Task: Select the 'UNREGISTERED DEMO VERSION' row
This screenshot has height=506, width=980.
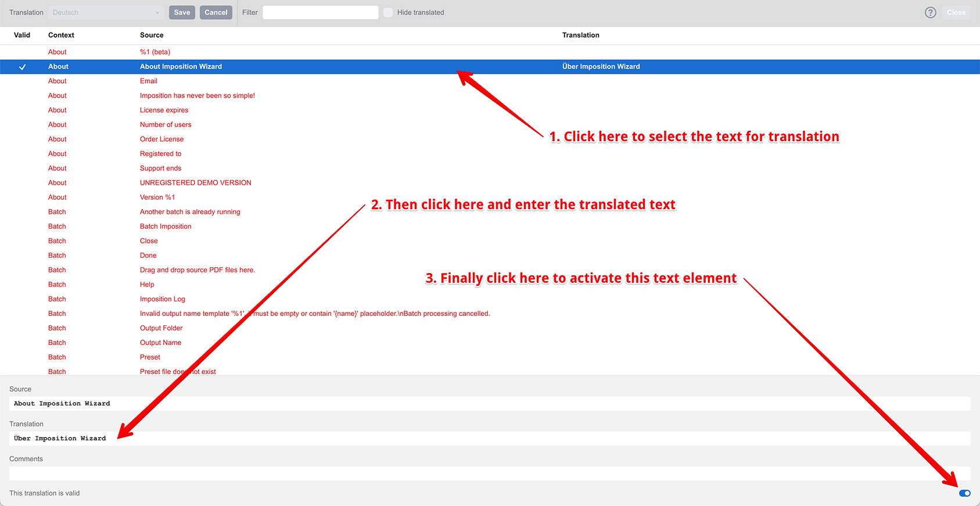Action: (x=490, y=183)
